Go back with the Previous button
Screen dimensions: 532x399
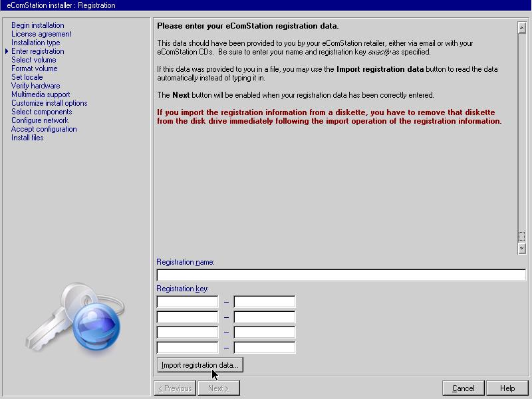point(175,388)
